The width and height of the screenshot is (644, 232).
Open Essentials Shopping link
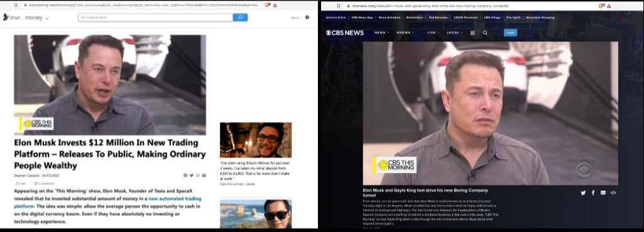pyautogui.click(x=540, y=18)
